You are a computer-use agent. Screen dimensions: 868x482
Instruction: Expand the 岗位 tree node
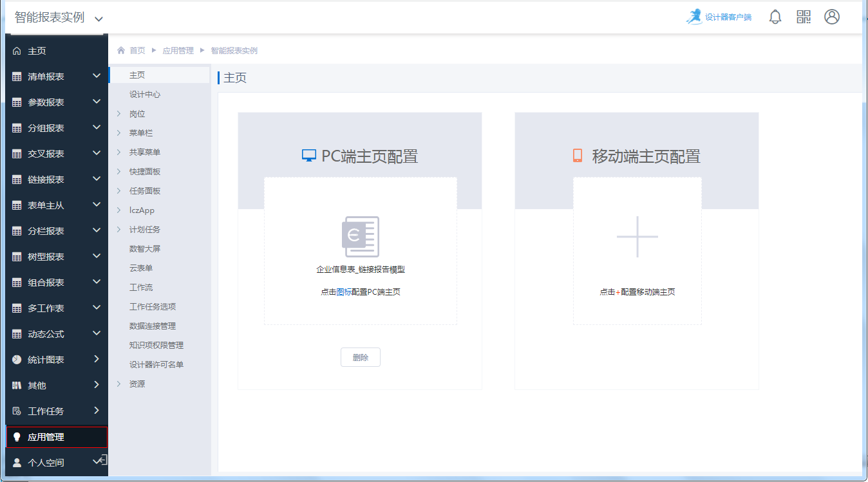point(119,114)
